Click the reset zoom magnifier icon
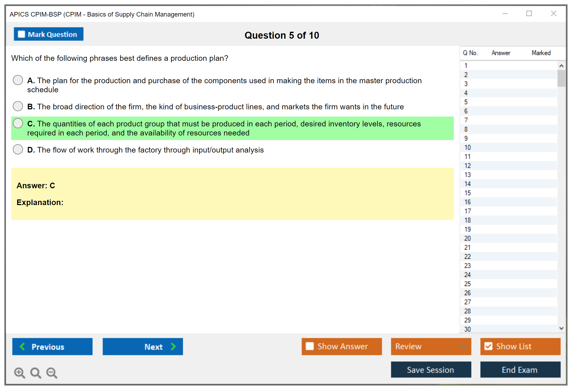The height and width of the screenshot is (392, 574). click(36, 373)
